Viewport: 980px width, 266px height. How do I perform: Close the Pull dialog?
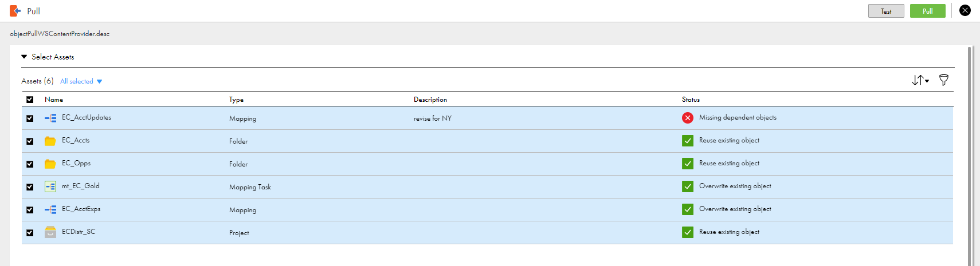[x=965, y=10]
